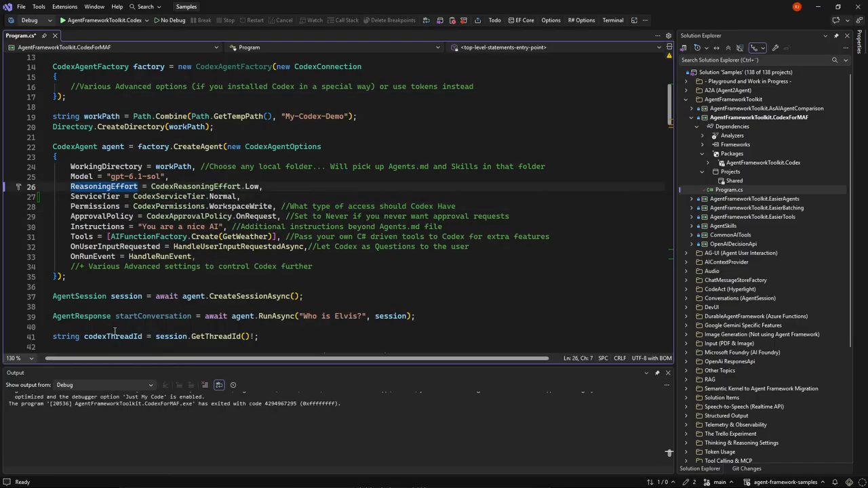The width and height of the screenshot is (868, 488).
Task: Click sync with active document arrows icon
Action: (716, 47)
